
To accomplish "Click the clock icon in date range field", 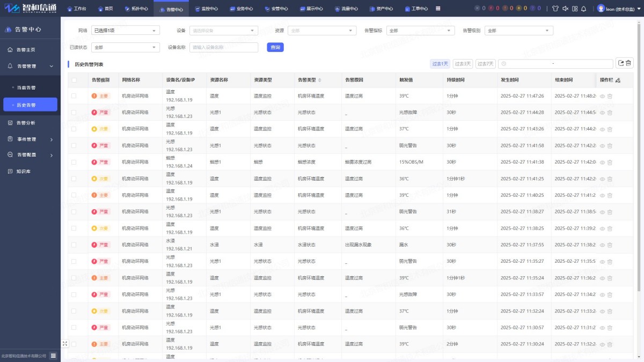I will 503,64.
